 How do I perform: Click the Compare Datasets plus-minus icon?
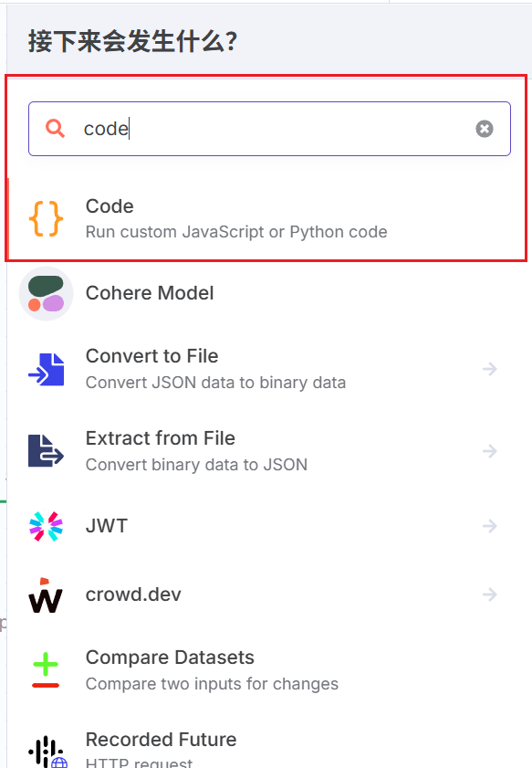click(x=46, y=670)
